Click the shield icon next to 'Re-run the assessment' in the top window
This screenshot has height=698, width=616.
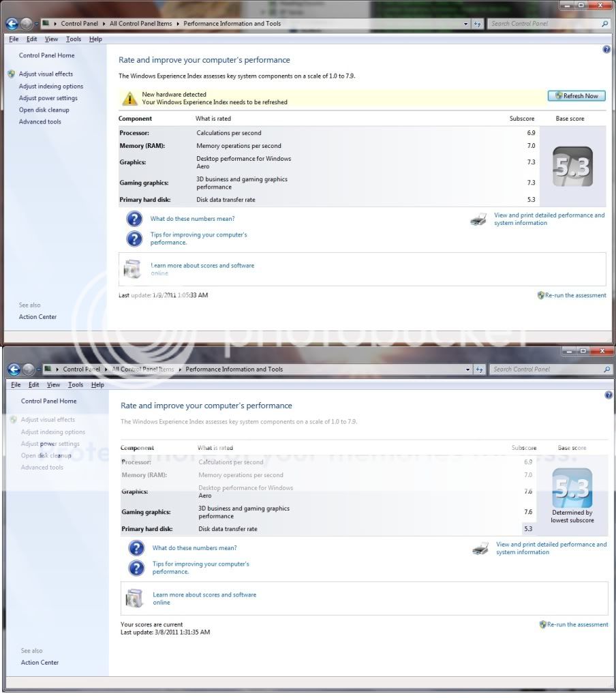click(x=541, y=295)
